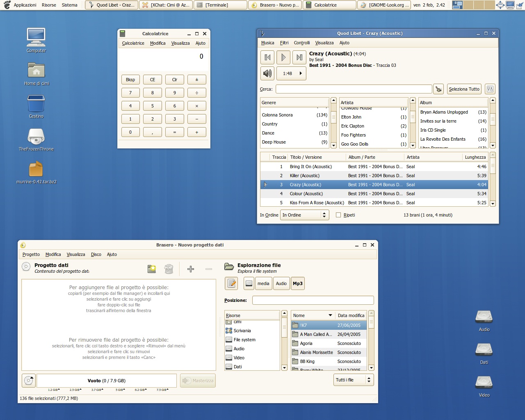525x420 pixels.
Task: Open the Home di cimi folder icon
Action: coord(36,74)
